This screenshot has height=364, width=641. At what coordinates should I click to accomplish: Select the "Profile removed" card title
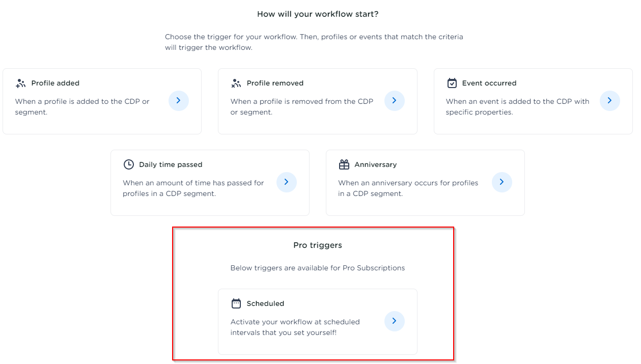[275, 83]
